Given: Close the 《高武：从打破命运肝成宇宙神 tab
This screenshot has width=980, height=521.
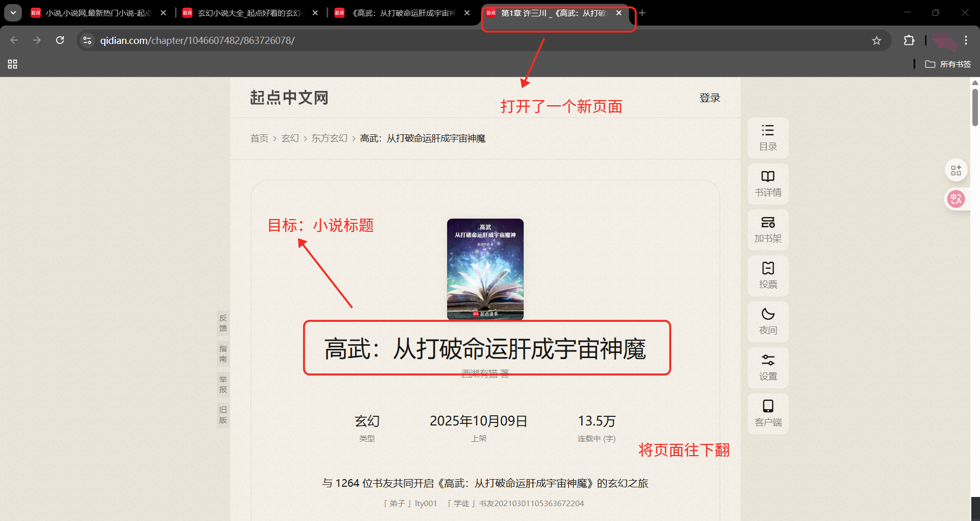Looking at the screenshot, I should click(467, 13).
